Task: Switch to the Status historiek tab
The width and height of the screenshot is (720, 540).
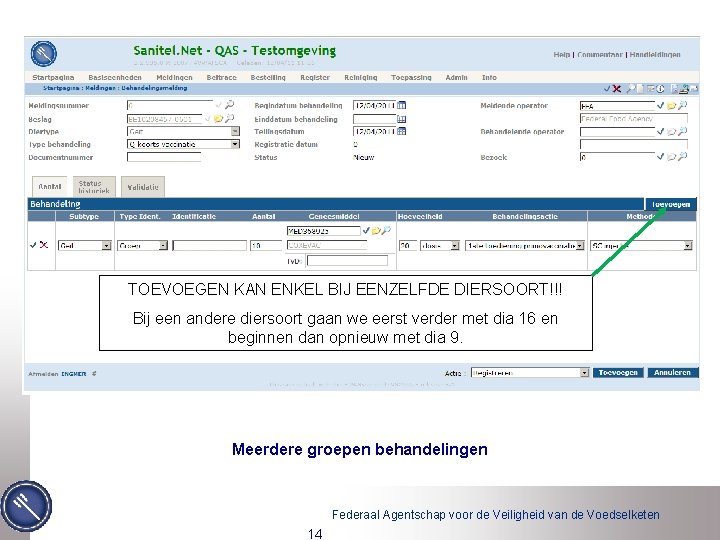Action: 94,186
